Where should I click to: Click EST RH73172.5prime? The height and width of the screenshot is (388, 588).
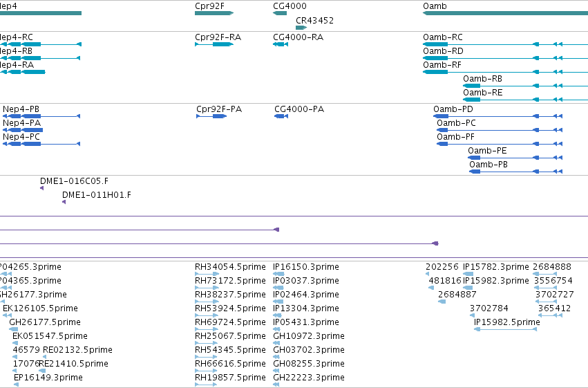click(230, 281)
